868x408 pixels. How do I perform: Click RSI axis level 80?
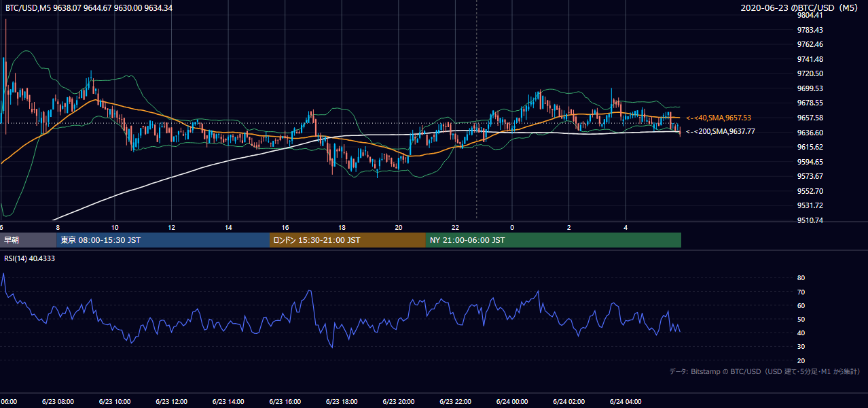pyautogui.click(x=801, y=278)
